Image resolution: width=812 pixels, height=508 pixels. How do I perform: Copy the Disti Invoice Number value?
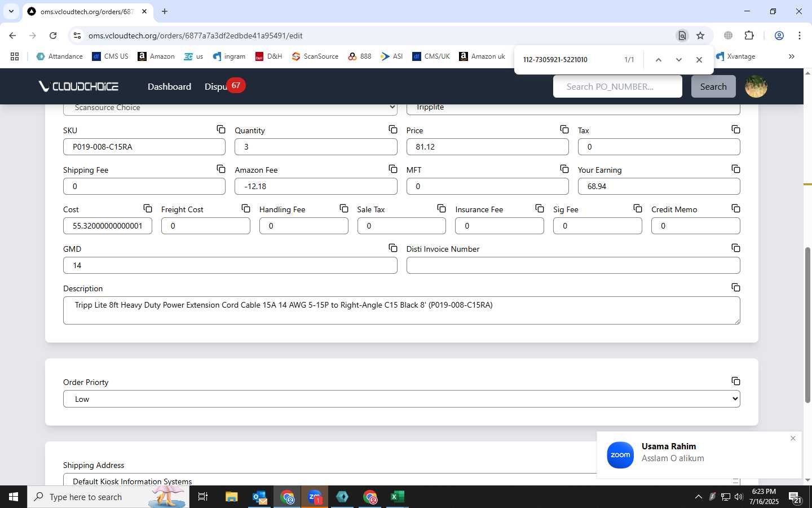point(736,248)
